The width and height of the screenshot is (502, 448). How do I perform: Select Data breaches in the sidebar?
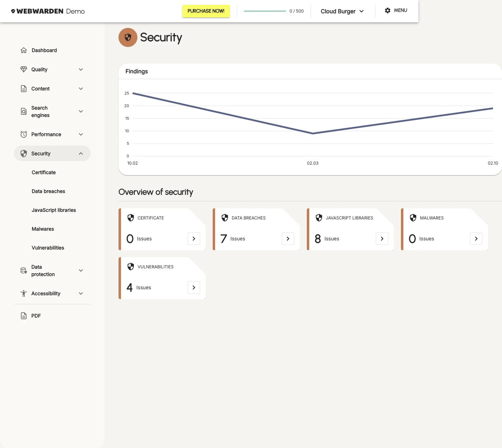click(x=48, y=191)
